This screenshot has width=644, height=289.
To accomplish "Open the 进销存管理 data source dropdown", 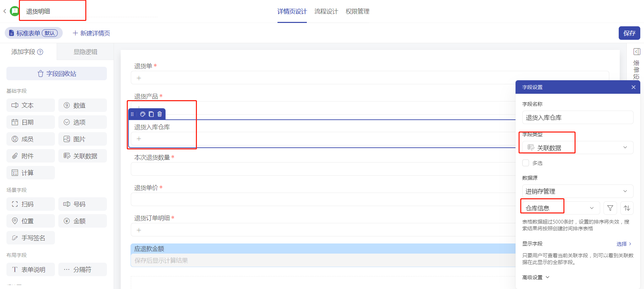I will pos(578,191).
